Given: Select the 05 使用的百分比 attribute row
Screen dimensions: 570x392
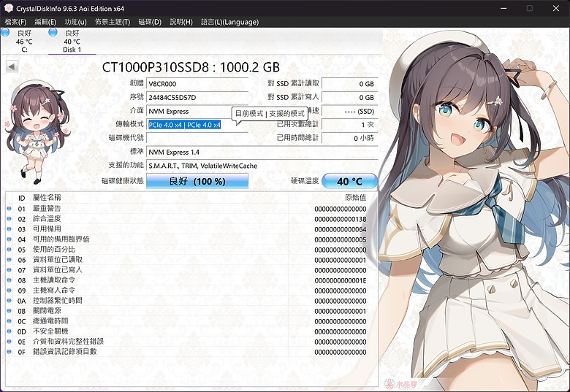Looking at the screenshot, I should [187, 250].
